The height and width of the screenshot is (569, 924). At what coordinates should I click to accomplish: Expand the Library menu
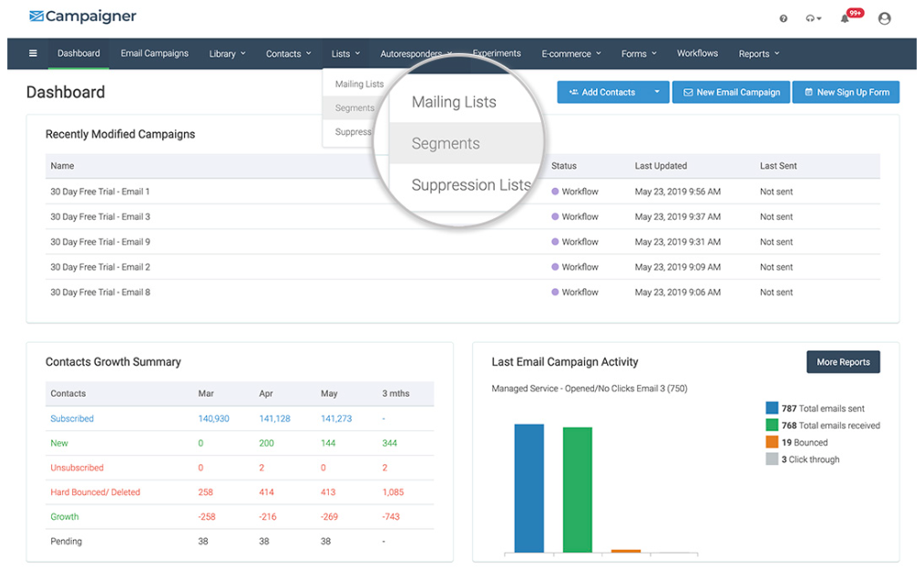pyautogui.click(x=228, y=54)
